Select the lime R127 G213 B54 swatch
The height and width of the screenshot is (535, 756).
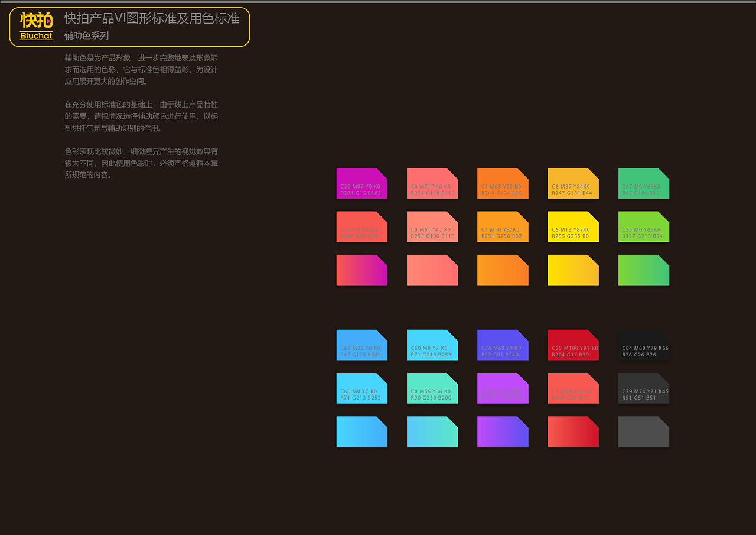(x=643, y=226)
